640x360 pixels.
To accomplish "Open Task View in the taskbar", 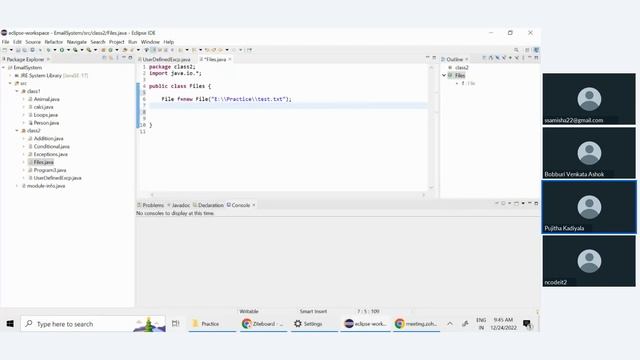I will point(176,324).
